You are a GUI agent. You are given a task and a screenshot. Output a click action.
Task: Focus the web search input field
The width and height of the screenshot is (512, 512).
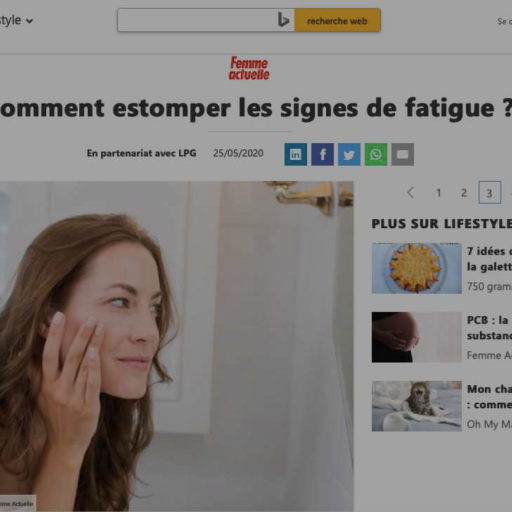pos(197,21)
